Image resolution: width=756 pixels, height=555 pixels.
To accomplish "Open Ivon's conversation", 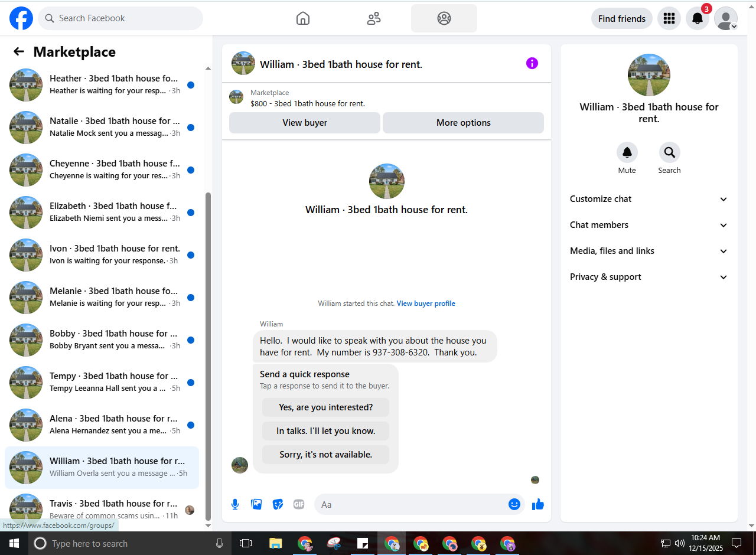I will pyautogui.click(x=102, y=255).
